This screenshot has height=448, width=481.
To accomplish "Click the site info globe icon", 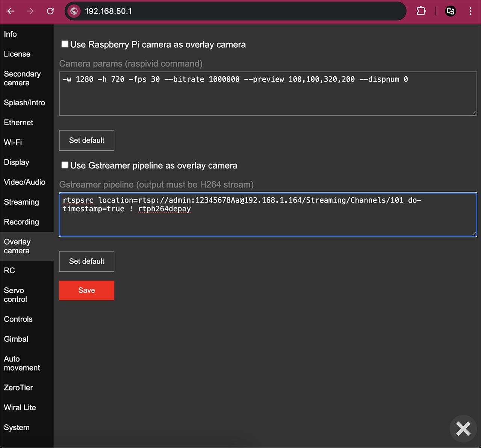I will pyautogui.click(x=74, y=11).
